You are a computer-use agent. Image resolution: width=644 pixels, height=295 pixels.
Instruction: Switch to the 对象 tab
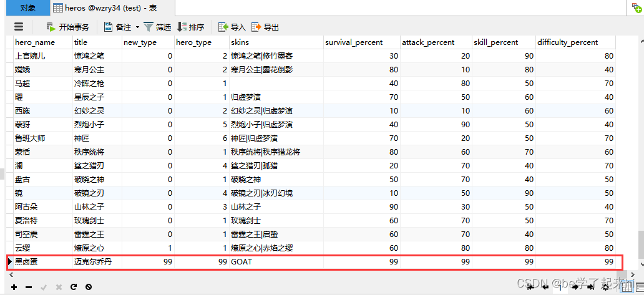pos(28,7)
